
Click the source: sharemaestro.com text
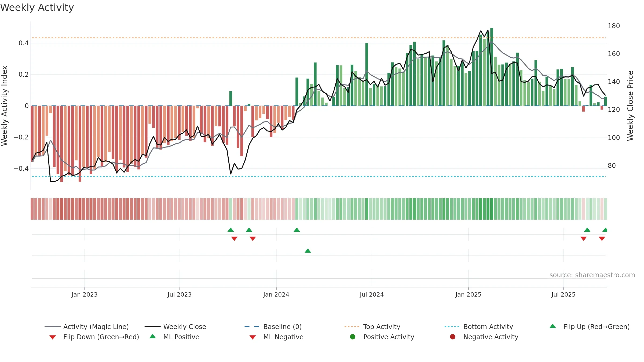[x=592, y=275]
